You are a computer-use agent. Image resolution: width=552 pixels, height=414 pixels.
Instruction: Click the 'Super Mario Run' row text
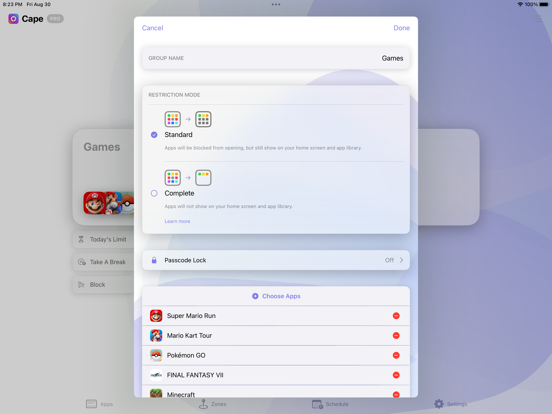[191, 316]
